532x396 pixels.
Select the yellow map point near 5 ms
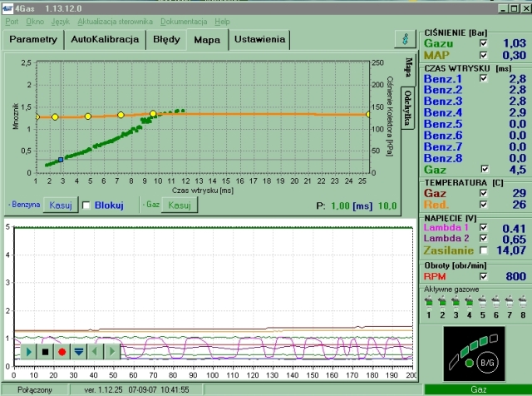88,116
